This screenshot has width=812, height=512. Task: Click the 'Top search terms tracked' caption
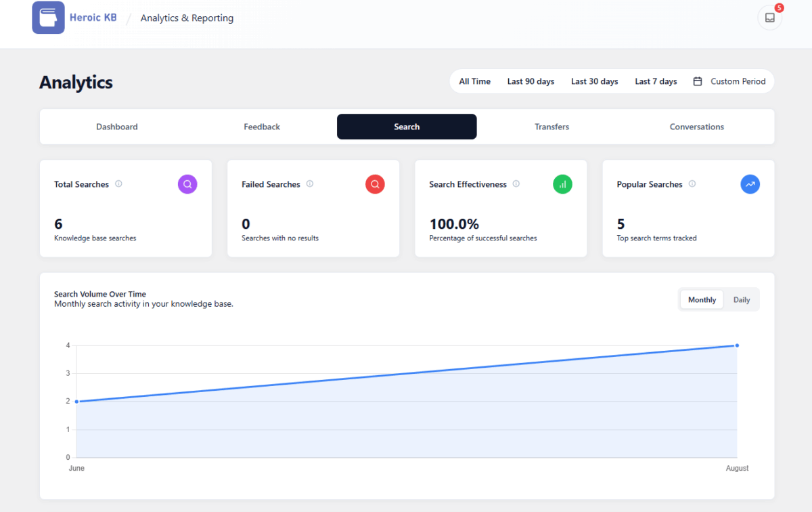coord(656,238)
